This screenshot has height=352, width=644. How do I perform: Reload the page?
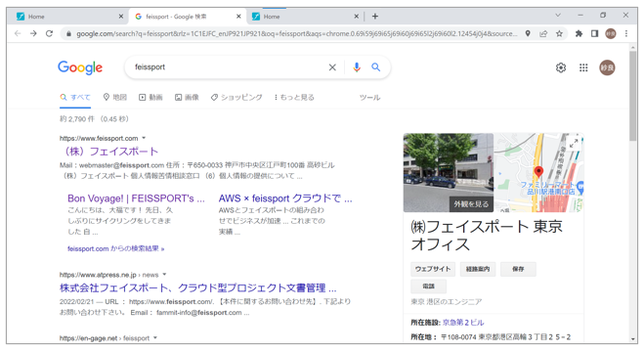[x=49, y=33]
